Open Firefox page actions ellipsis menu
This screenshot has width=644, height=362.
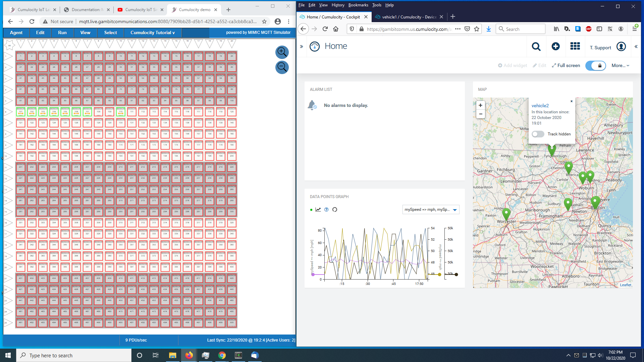pos(458,29)
